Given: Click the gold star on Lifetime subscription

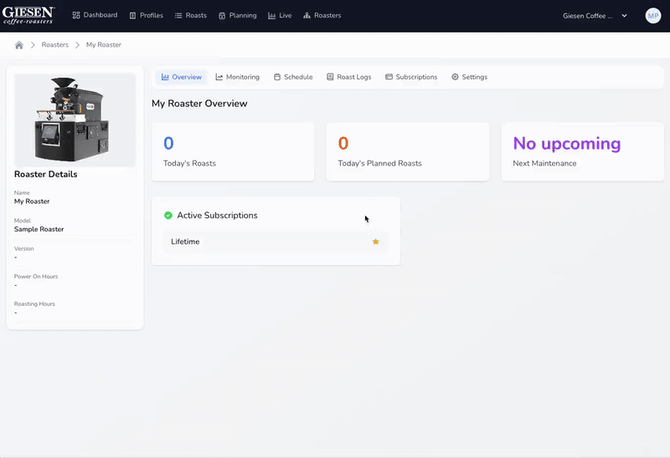Looking at the screenshot, I should point(376,241).
